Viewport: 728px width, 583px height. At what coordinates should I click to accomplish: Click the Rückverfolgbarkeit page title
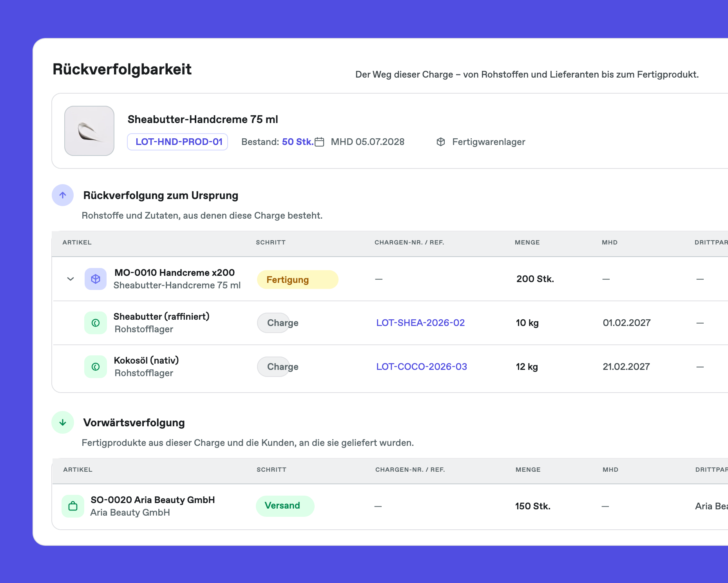pos(122,69)
